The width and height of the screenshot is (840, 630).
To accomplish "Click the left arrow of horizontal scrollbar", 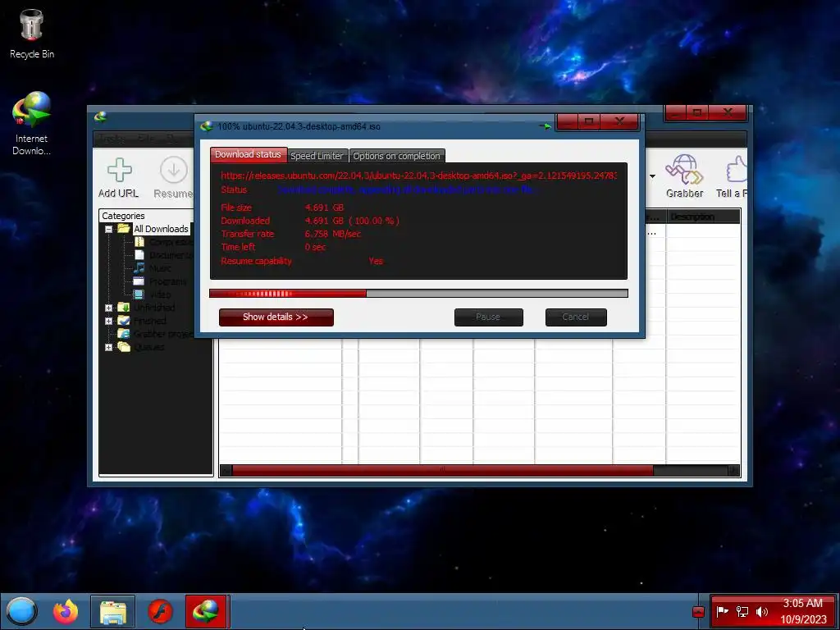I will [226, 470].
